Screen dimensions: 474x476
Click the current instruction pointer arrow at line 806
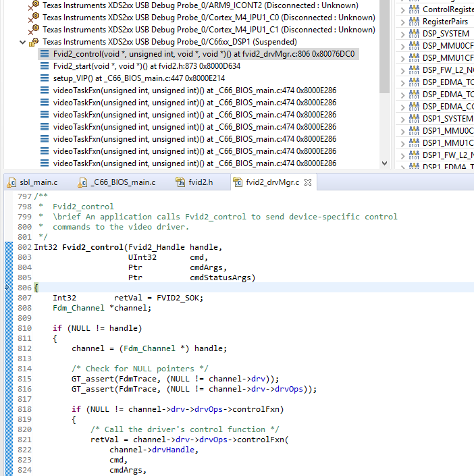point(7,288)
